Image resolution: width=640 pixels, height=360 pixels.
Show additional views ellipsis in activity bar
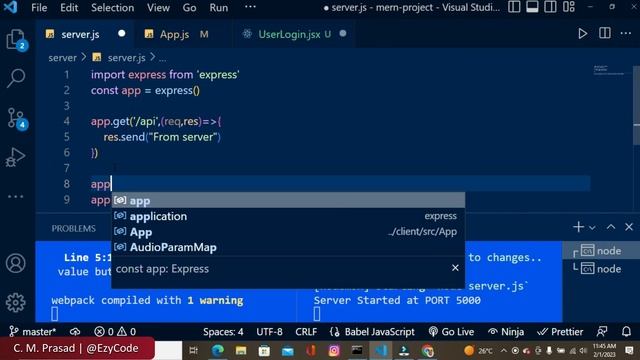16,197
